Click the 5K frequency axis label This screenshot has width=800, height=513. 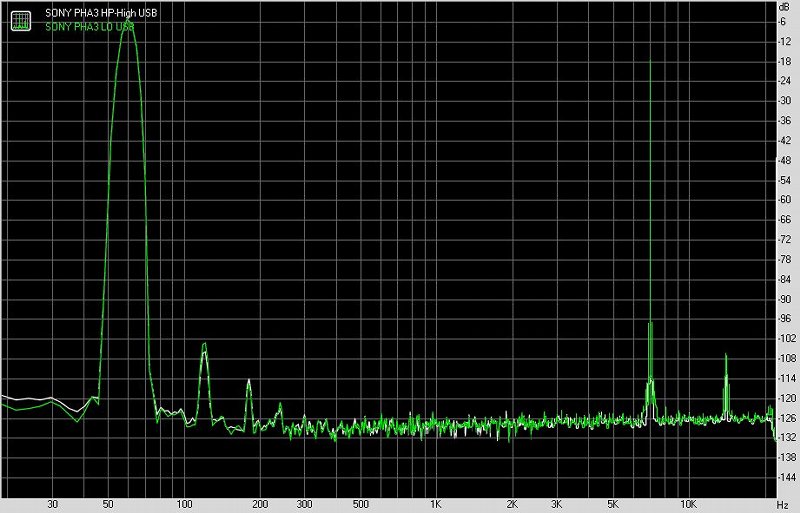click(x=613, y=504)
